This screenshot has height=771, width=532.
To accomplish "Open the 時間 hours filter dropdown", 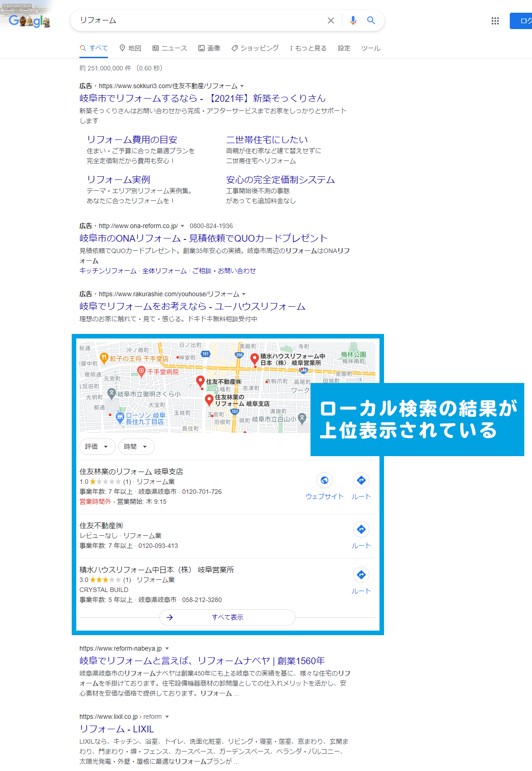I will [136, 447].
